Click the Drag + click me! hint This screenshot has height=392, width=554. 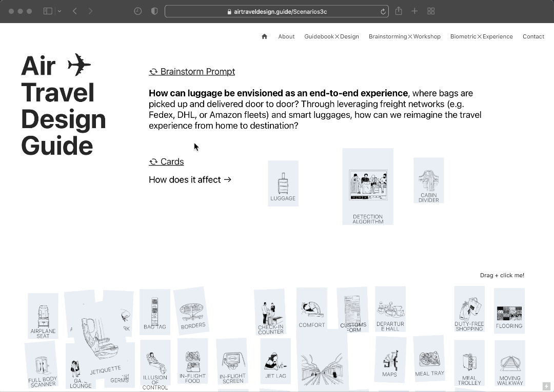(502, 275)
